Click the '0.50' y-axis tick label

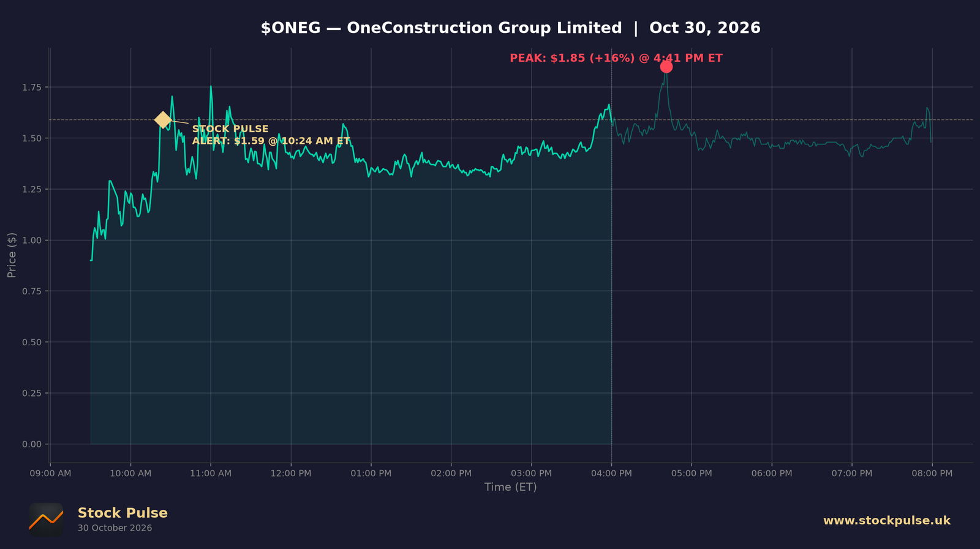32,342
